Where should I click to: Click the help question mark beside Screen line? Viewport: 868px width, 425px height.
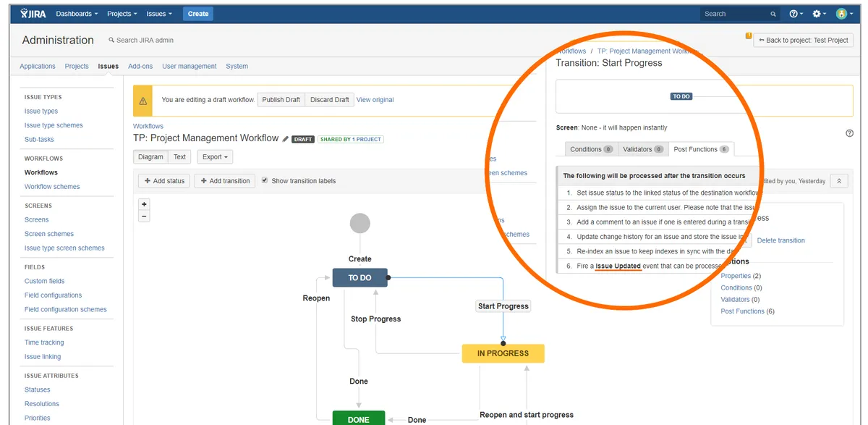coord(849,133)
